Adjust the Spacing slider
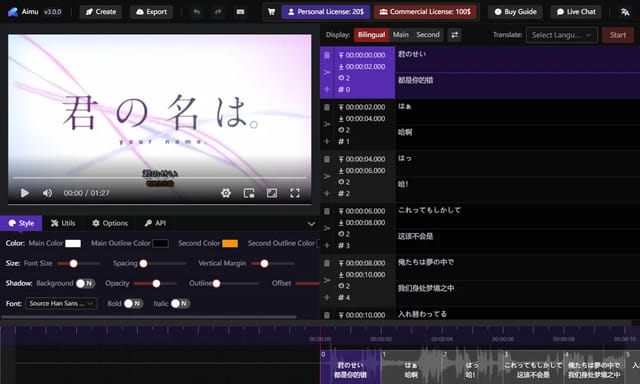640x384 pixels. (164, 264)
